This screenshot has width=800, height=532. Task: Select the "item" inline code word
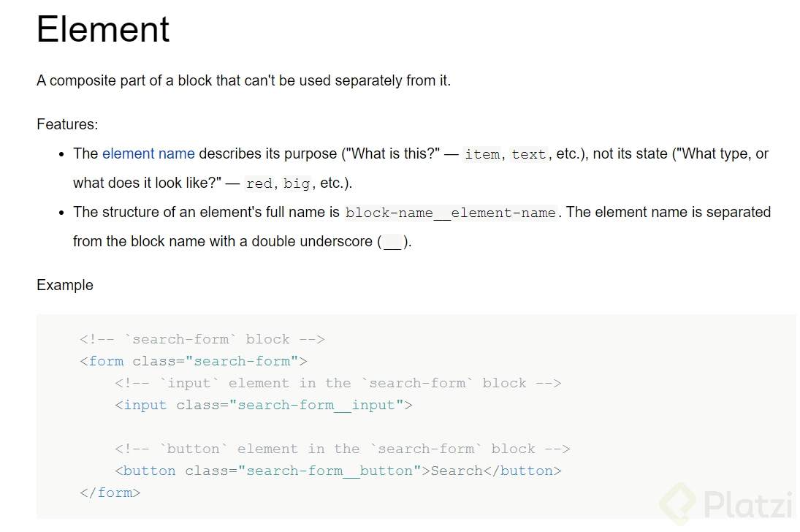pyautogui.click(x=482, y=155)
